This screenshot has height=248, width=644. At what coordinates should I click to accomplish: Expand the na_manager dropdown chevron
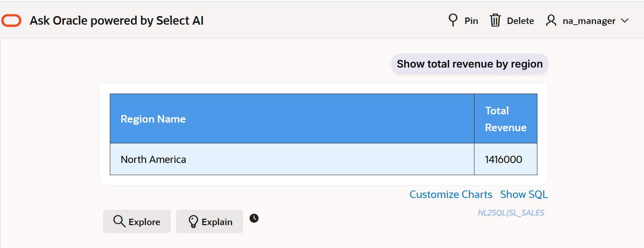pos(625,21)
